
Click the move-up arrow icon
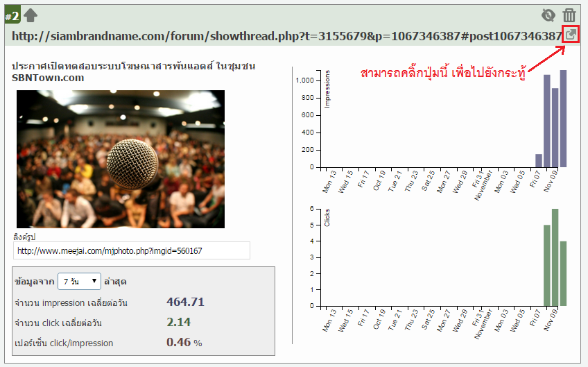(31, 15)
